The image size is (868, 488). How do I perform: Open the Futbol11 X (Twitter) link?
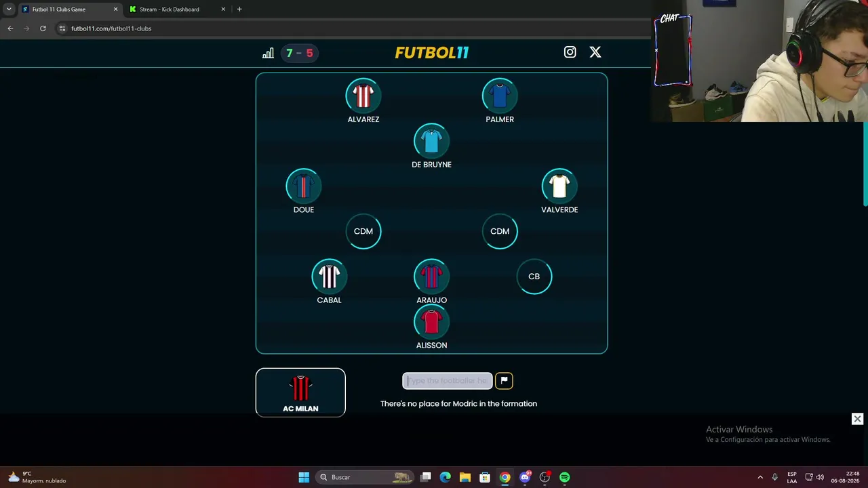(595, 52)
